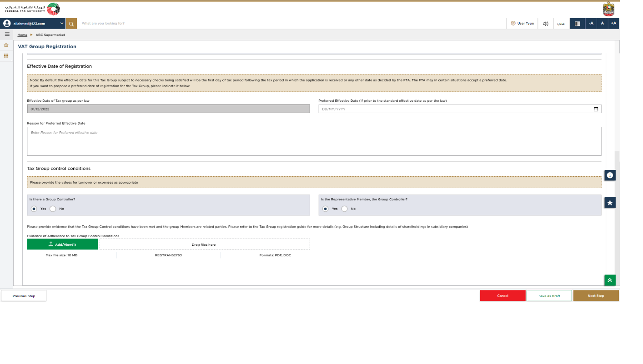Proceed with the Next Step button
The height and width of the screenshot is (364, 643).
coord(596,296)
